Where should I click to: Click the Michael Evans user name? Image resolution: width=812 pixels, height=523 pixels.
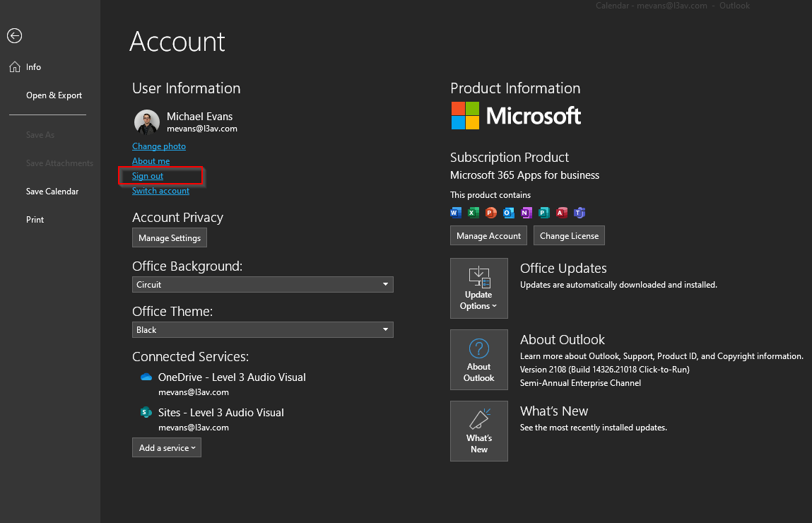pyautogui.click(x=200, y=117)
